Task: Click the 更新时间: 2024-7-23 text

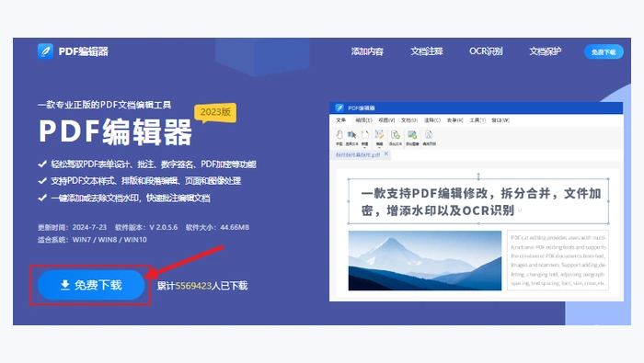Action: coord(73,227)
